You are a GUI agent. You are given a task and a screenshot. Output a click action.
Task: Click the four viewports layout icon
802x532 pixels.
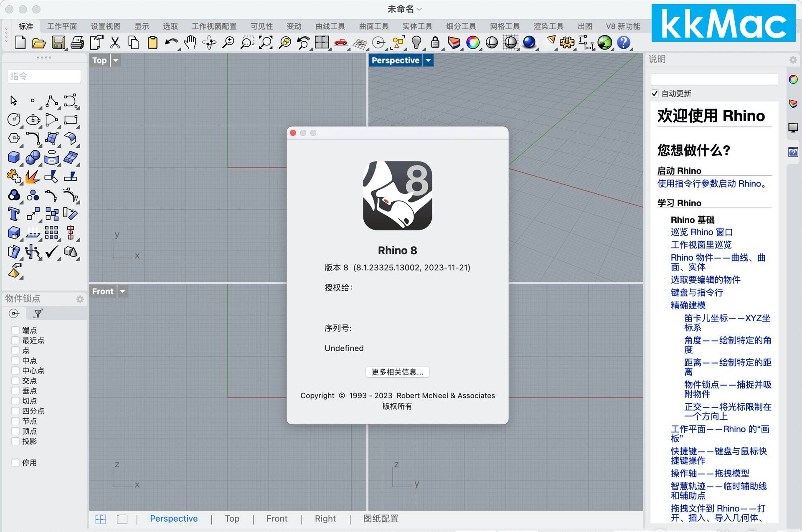click(x=322, y=43)
